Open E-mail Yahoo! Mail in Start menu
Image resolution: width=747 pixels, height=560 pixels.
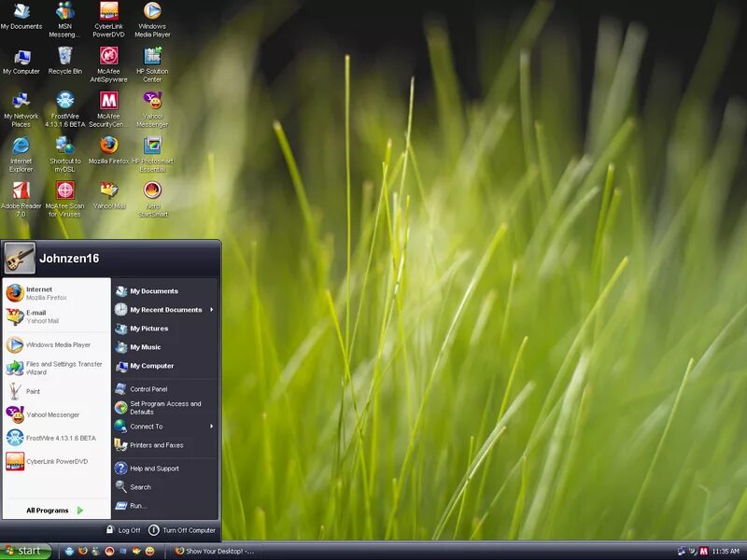[56, 316]
